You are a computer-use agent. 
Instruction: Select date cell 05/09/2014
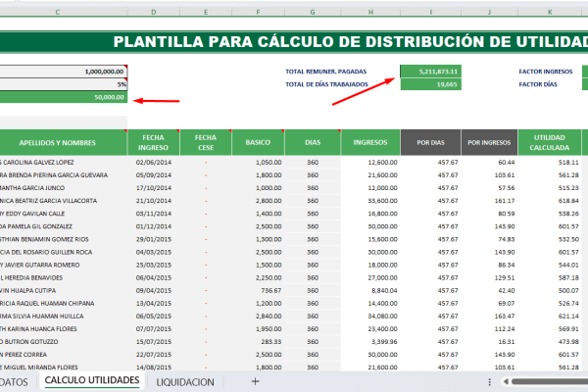point(154,175)
